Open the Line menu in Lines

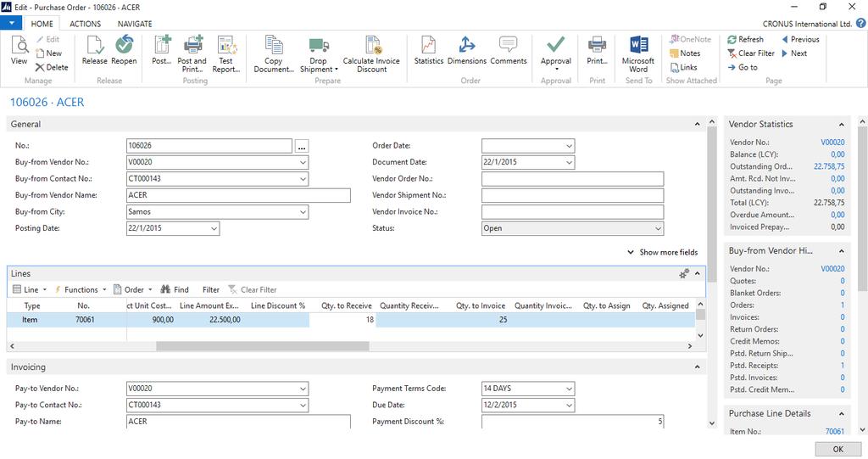30,289
